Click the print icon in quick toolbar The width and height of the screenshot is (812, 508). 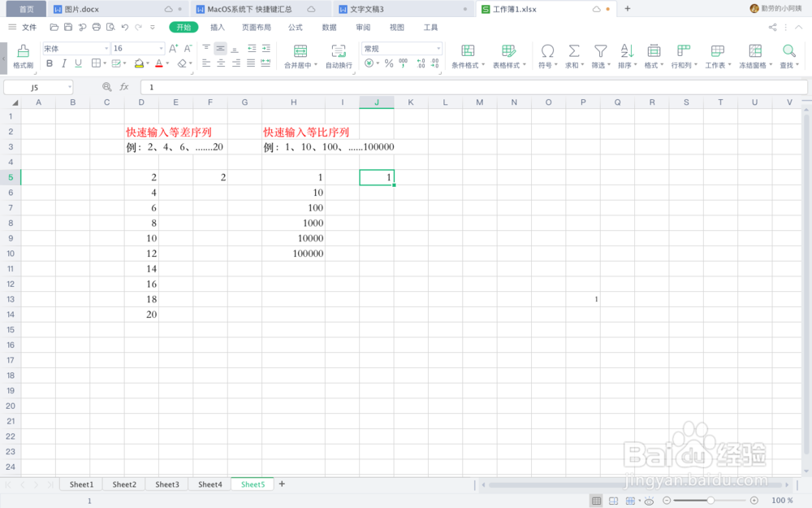tap(97, 27)
